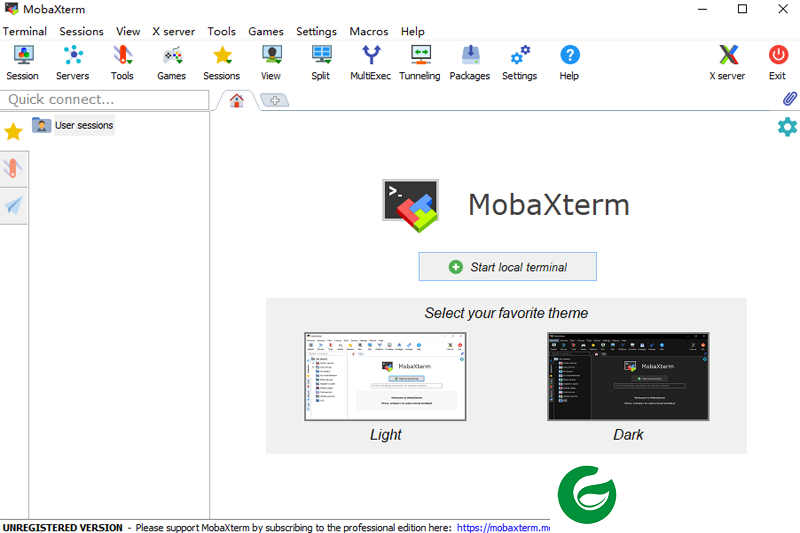Viewport: 800px width, 533px height.
Task: Open the View menu
Action: [x=128, y=31]
